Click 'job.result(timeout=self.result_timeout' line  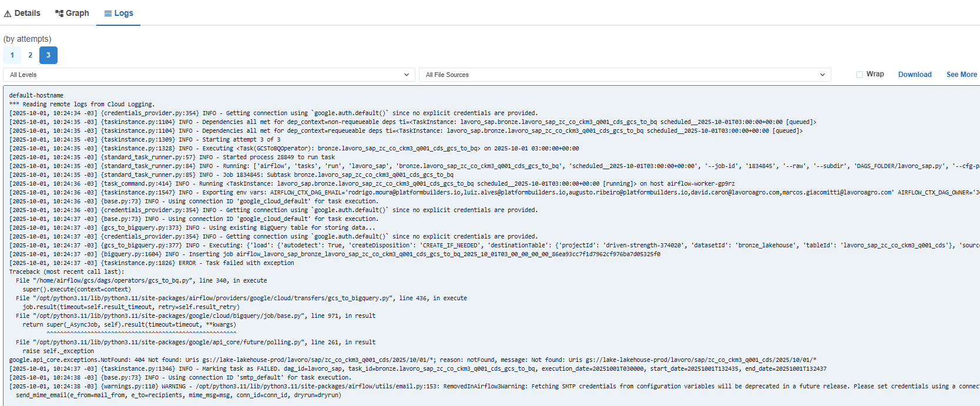131,307
